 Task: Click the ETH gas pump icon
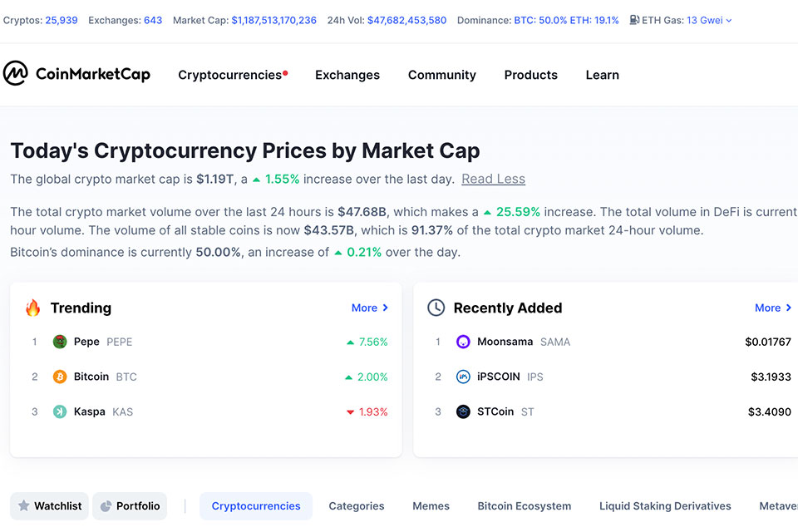[634, 20]
